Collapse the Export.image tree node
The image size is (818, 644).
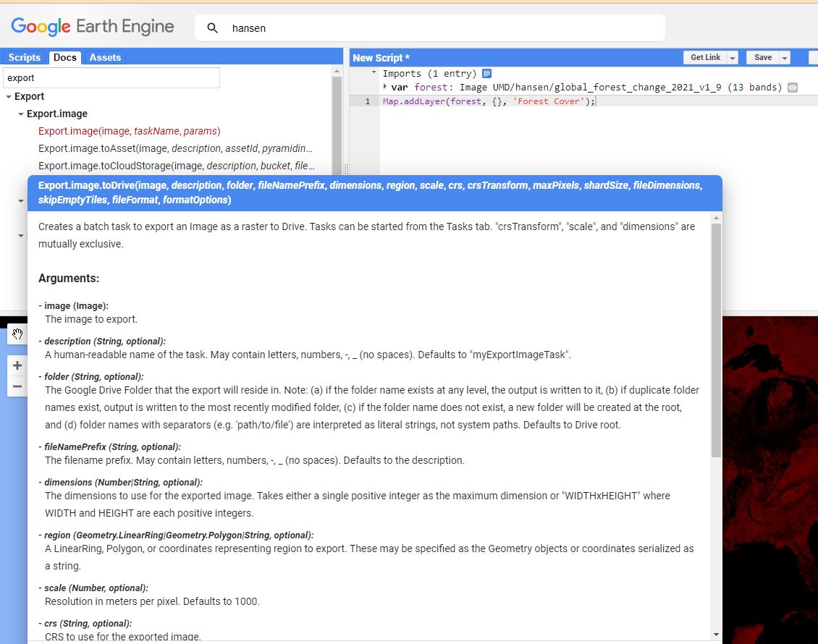(x=20, y=113)
